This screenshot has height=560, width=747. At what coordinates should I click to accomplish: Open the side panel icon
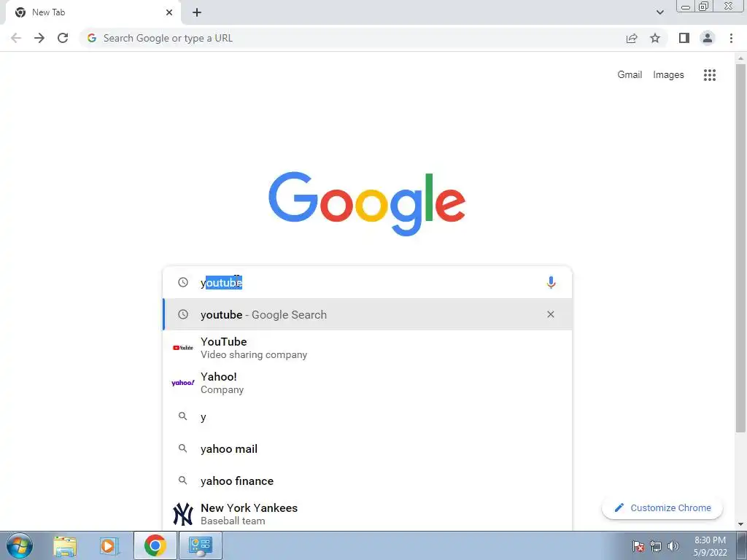point(684,38)
